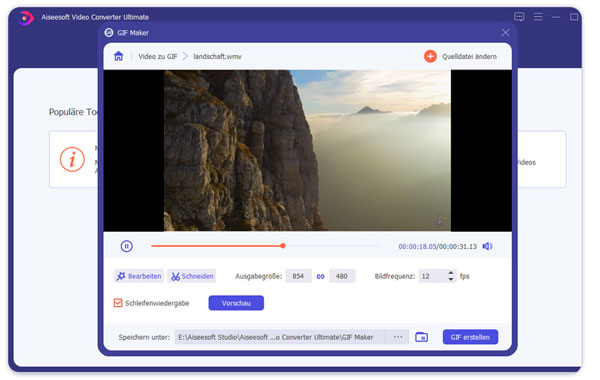Open the Bearbeiten edit tool
This screenshot has height=380, width=600.
pyautogui.click(x=139, y=276)
